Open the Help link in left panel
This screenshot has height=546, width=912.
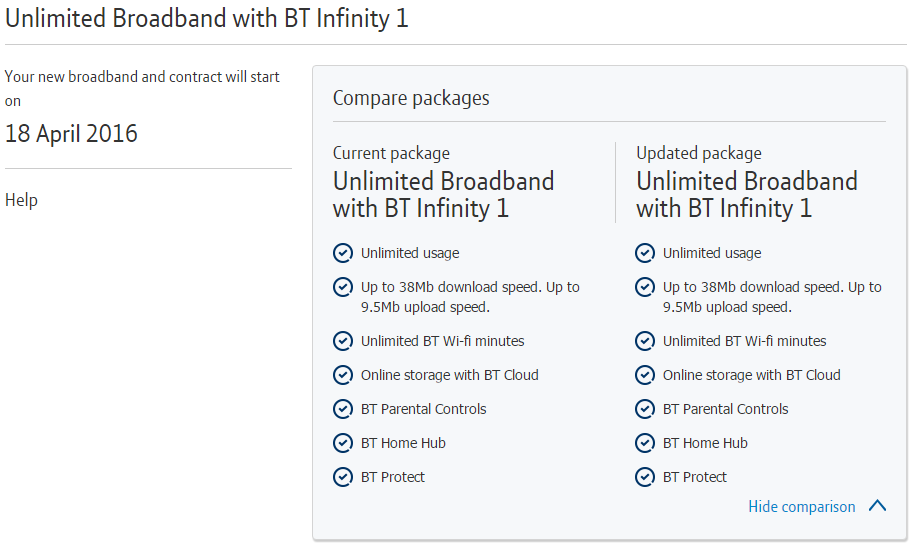pos(21,200)
